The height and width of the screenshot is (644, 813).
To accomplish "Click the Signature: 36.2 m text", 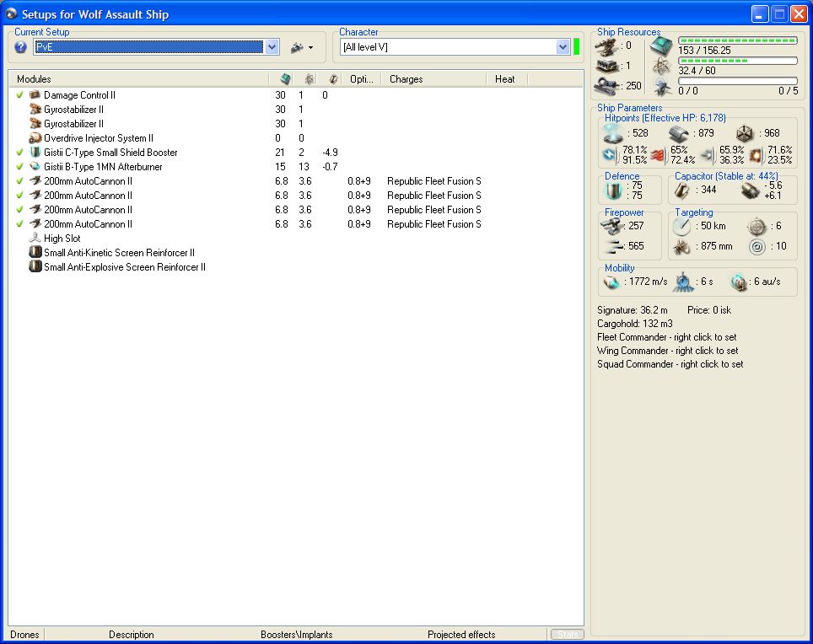I will pos(632,310).
